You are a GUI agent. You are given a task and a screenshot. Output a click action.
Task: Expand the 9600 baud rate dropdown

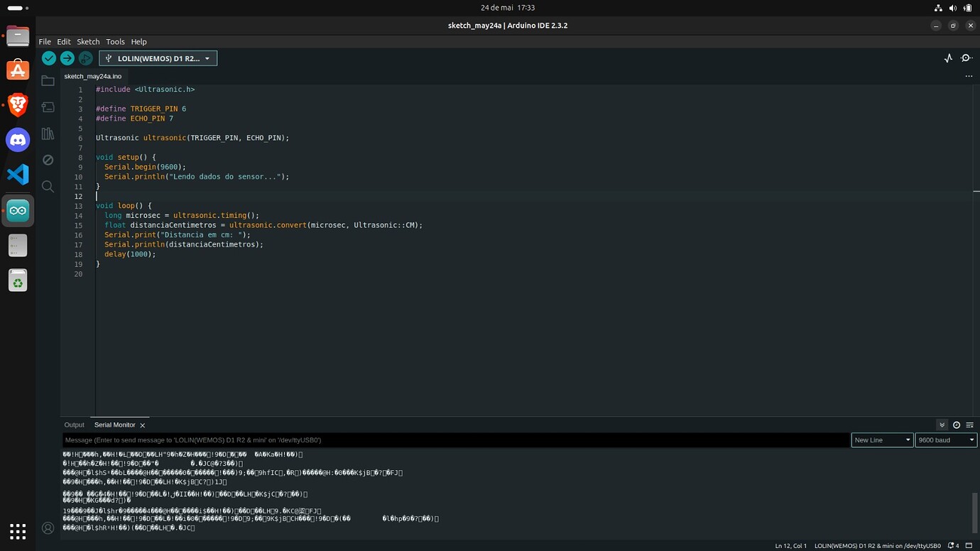(946, 440)
